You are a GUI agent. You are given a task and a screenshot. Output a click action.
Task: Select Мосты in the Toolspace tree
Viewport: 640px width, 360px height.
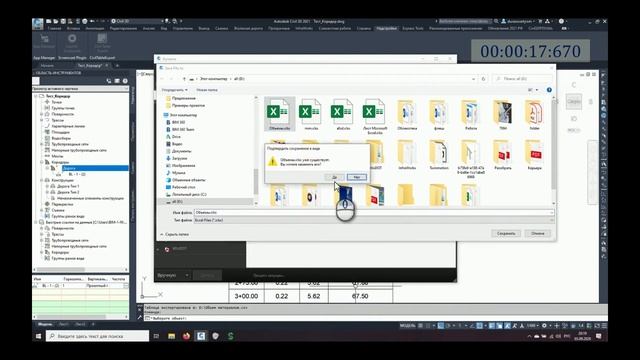tap(57, 156)
